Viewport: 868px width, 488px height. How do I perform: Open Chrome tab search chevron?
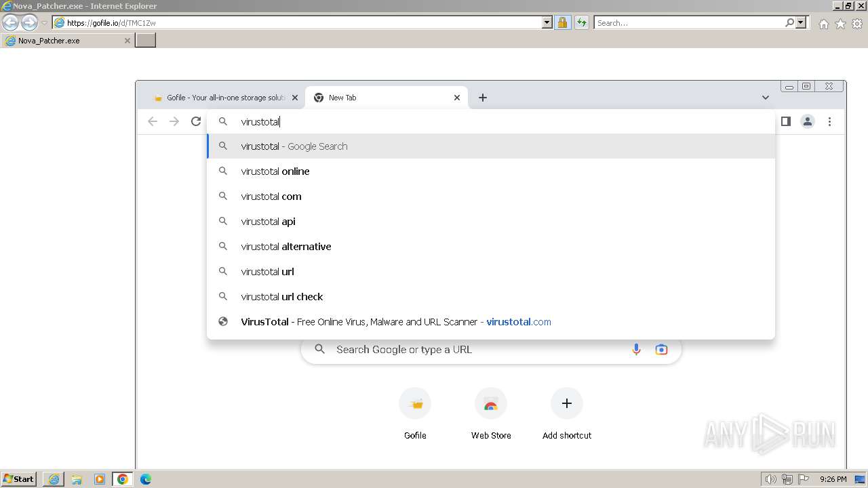(x=766, y=98)
